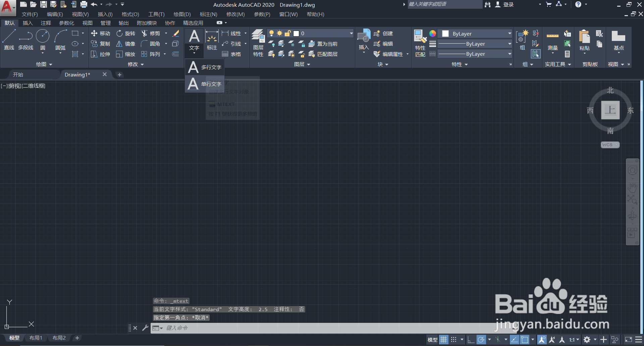Toggle isometric drafting in status bar
644x346 pixels.
point(498,340)
